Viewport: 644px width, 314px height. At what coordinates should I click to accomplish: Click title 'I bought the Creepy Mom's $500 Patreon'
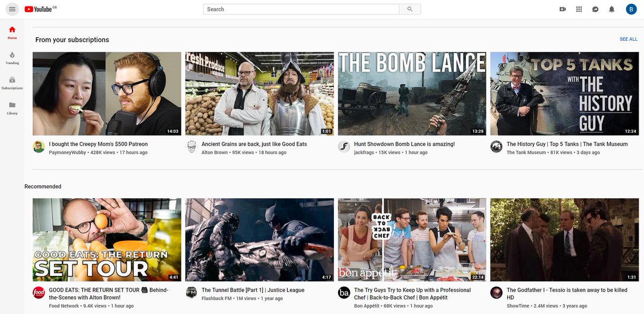pyautogui.click(x=98, y=144)
